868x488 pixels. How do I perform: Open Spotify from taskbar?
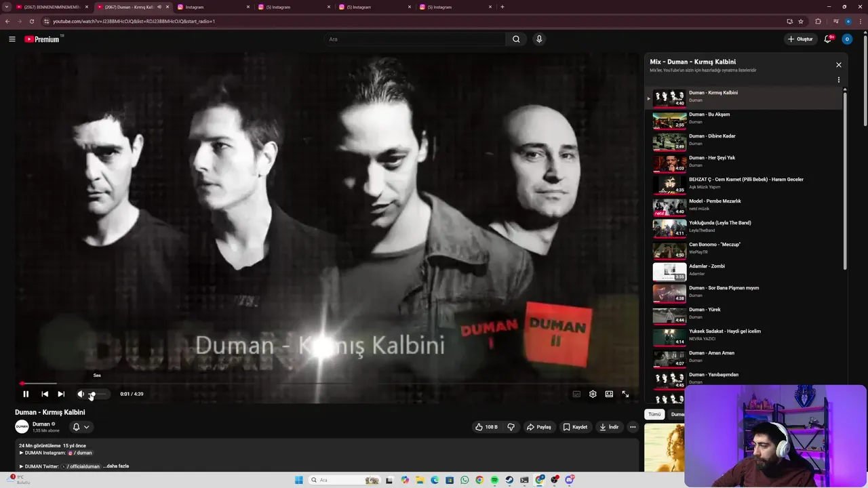click(494, 480)
